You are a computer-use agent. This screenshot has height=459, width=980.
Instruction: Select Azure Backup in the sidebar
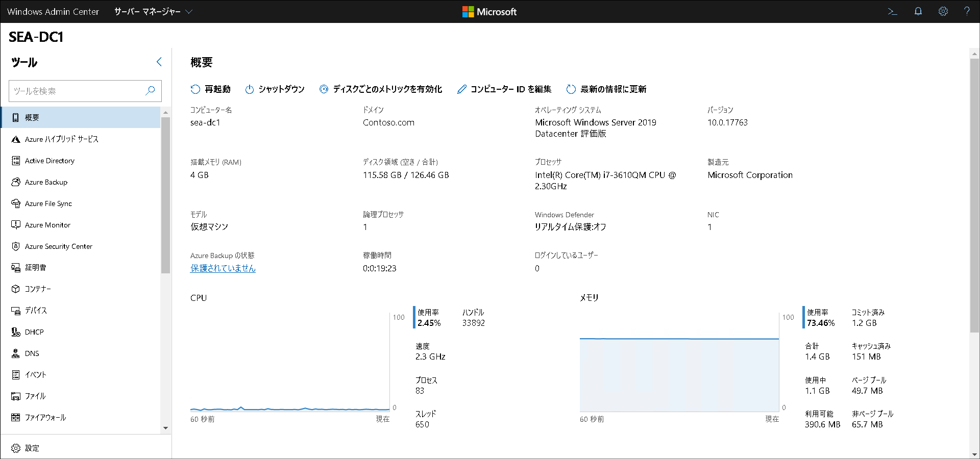tap(46, 182)
